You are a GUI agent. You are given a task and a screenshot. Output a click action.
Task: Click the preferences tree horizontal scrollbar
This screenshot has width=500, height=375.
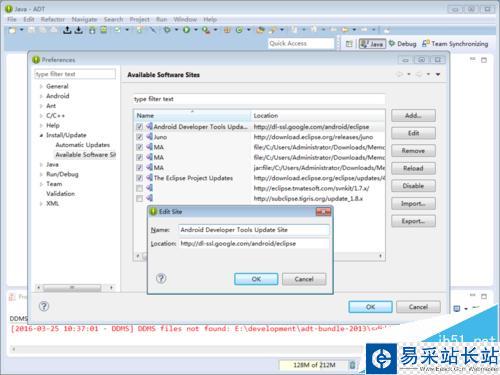pos(72,287)
